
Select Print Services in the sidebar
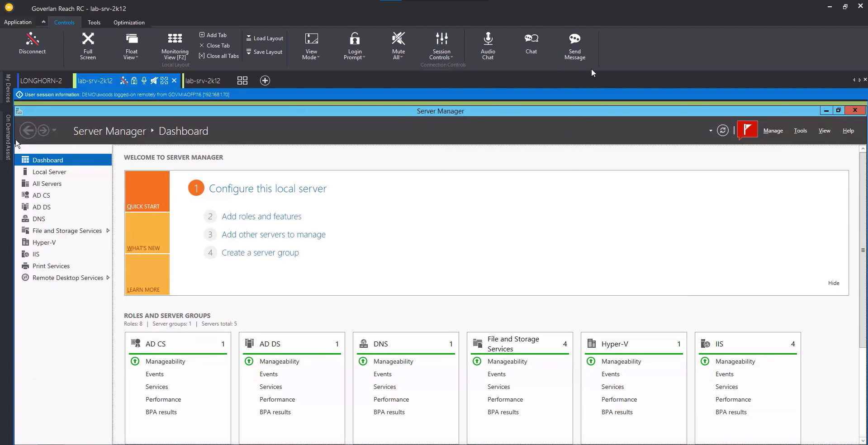coord(63,266)
